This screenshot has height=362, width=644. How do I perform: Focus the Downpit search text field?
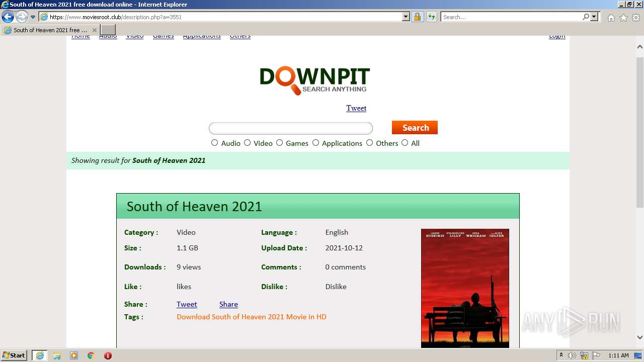[x=291, y=128]
